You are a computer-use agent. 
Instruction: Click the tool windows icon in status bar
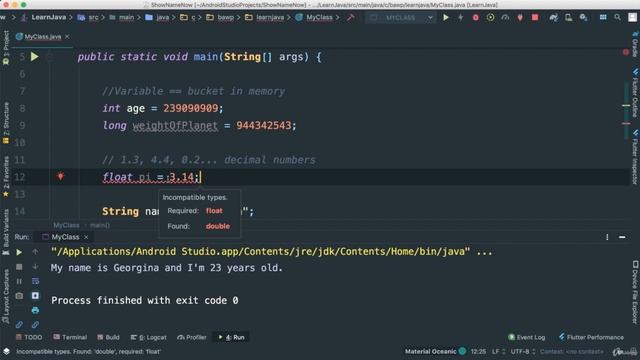click(x=7, y=351)
